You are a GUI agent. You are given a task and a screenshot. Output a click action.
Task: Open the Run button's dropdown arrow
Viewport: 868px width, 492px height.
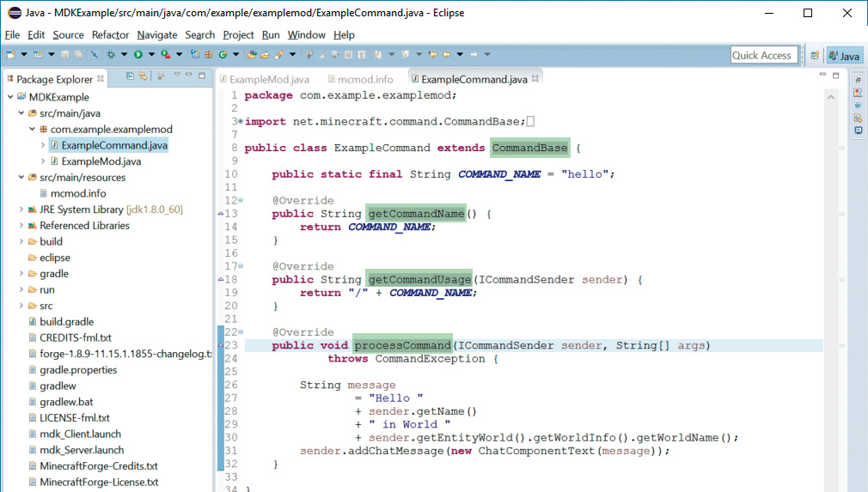(x=150, y=55)
